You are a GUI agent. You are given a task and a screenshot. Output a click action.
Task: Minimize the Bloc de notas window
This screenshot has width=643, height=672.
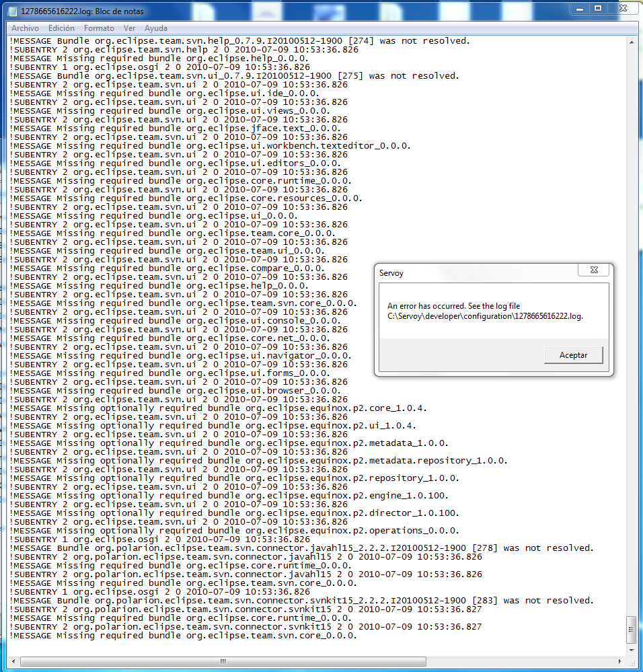point(580,8)
